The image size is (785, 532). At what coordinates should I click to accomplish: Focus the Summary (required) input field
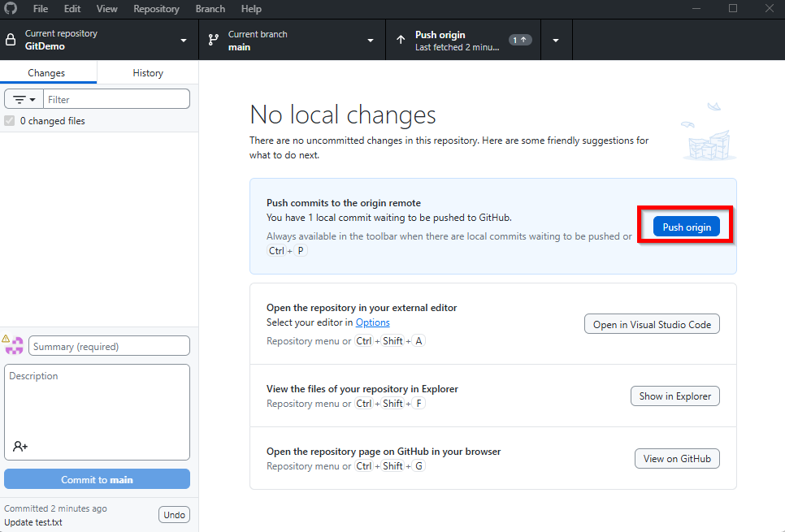[x=109, y=346]
